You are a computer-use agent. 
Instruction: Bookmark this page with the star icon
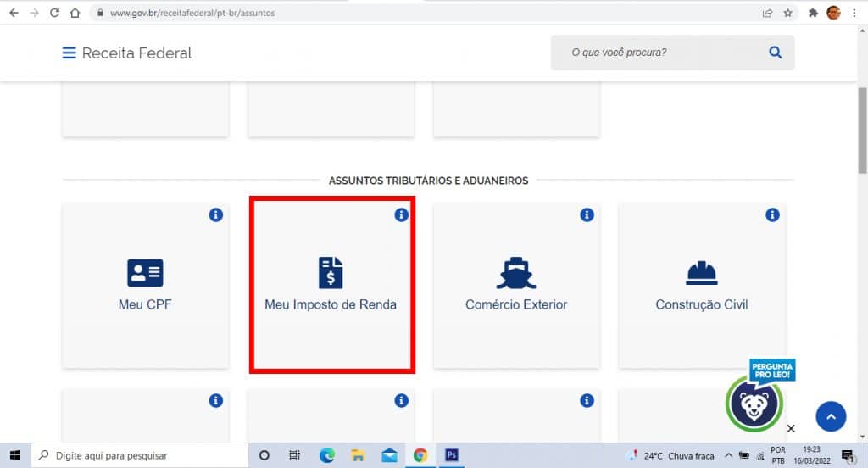[787, 13]
